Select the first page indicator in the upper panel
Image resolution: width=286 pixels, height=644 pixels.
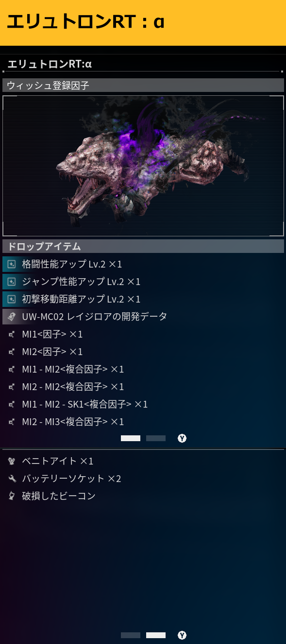131,438
